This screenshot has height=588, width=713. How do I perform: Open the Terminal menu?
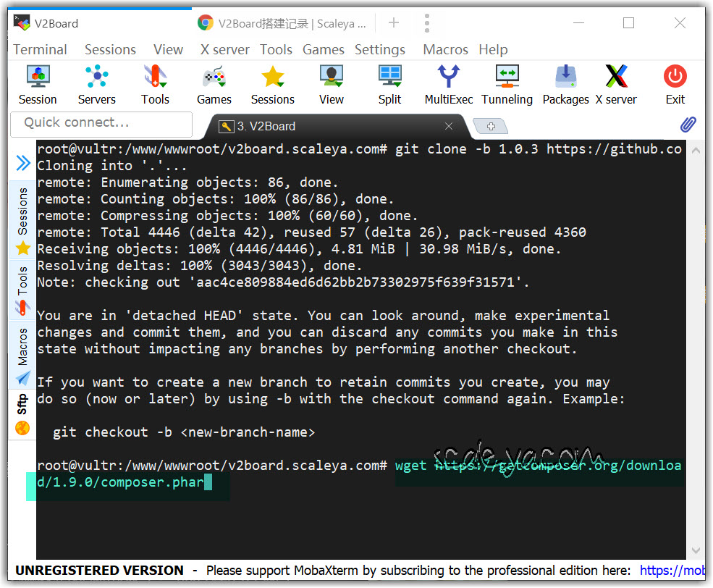tap(40, 49)
